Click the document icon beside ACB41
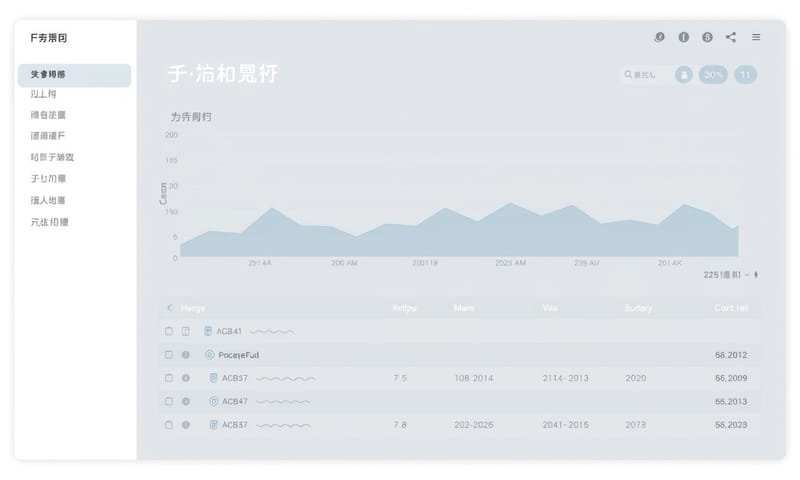This screenshot has height=480, width=800. 208,331
